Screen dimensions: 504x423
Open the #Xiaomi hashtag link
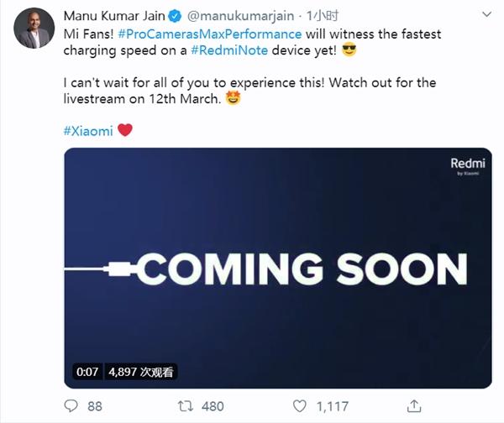tap(88, 131)
